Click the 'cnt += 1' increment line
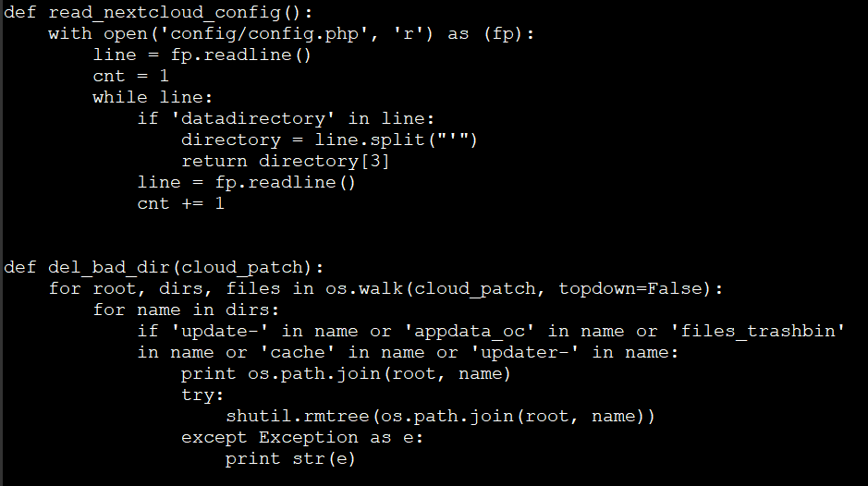Image resolution: width=868 pixels, height=486 pixels. (x=180, y=204)
